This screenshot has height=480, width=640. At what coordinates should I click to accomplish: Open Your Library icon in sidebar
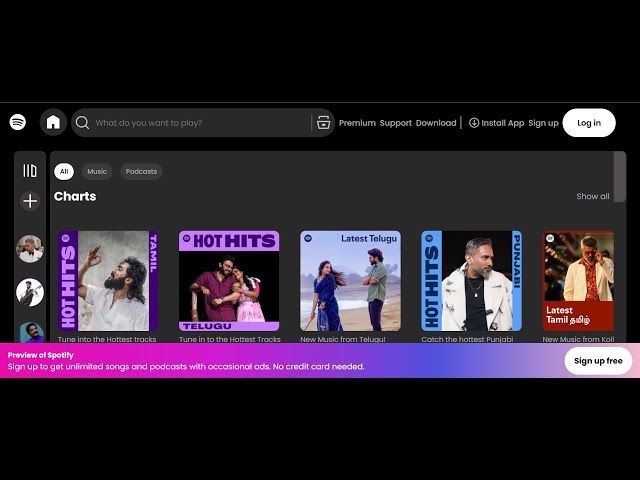[x=30, y=171]
